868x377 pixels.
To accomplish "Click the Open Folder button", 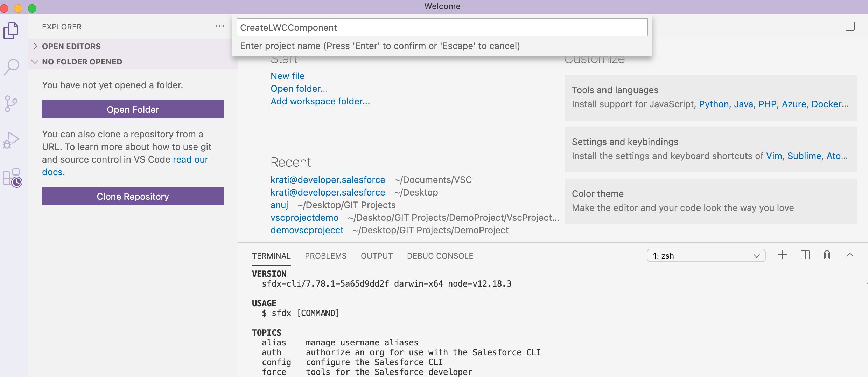I will 133,110.
